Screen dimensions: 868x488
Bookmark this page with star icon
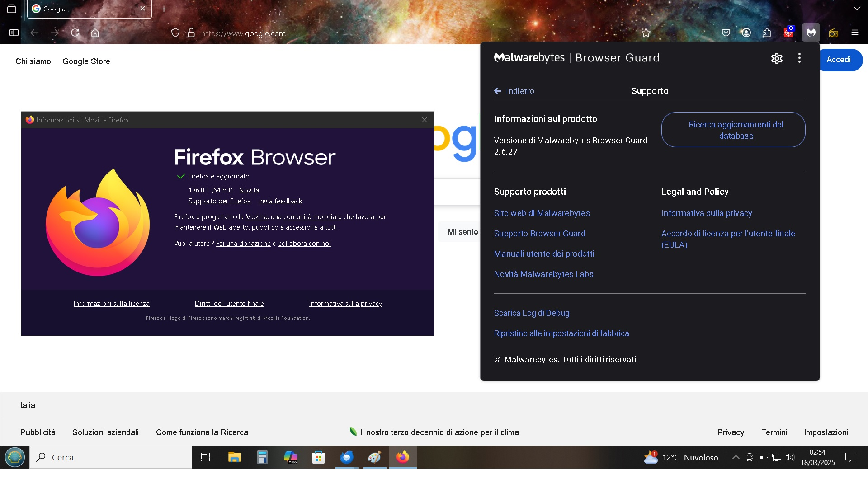click(x=646, y=33)
